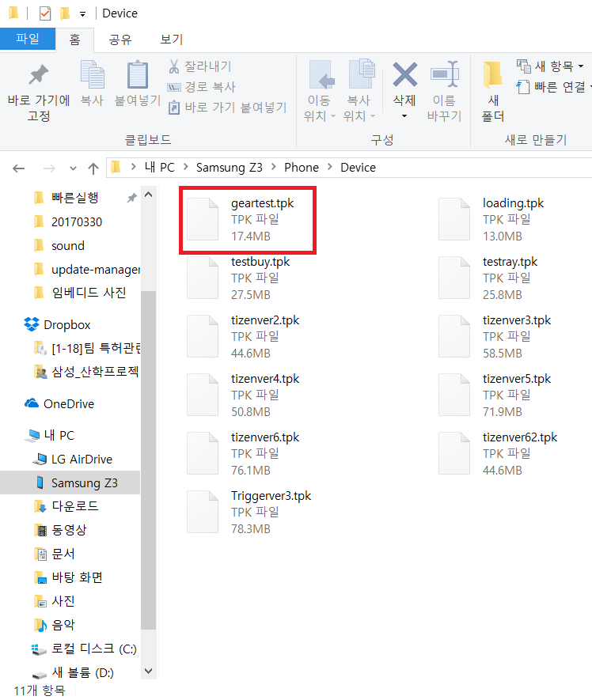Open the 파일 menu
Screen dimensions: 592x700
[28, 40]
